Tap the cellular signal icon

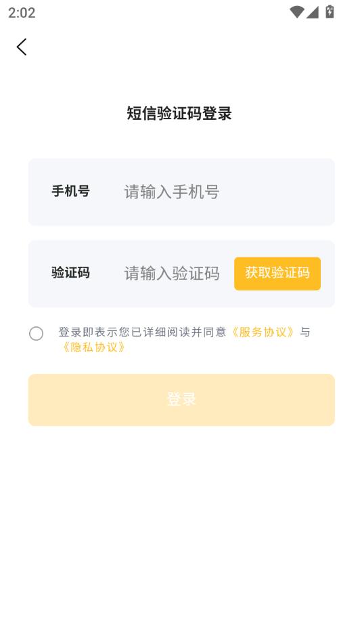(313, 12)
